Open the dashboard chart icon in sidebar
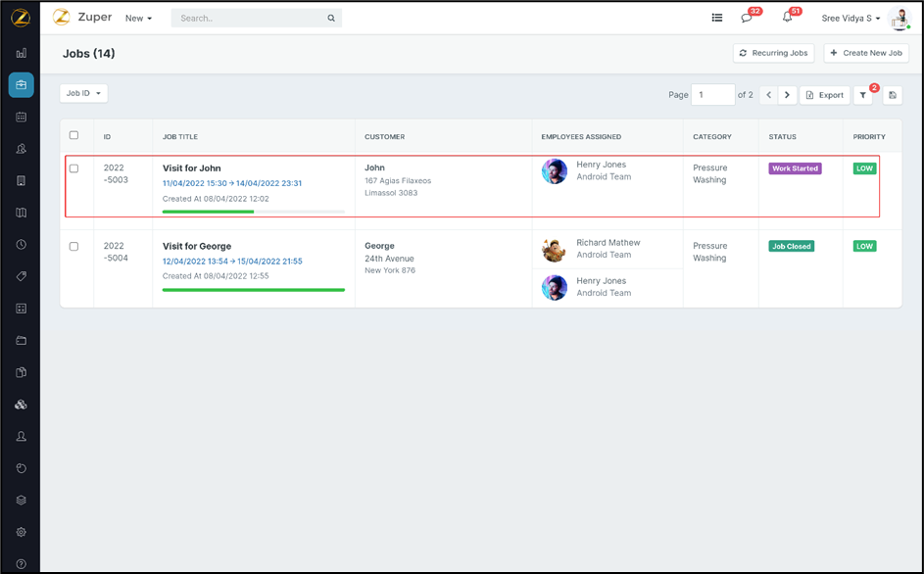Viewport: 924px width, 574px height. (x=21, y=53)
